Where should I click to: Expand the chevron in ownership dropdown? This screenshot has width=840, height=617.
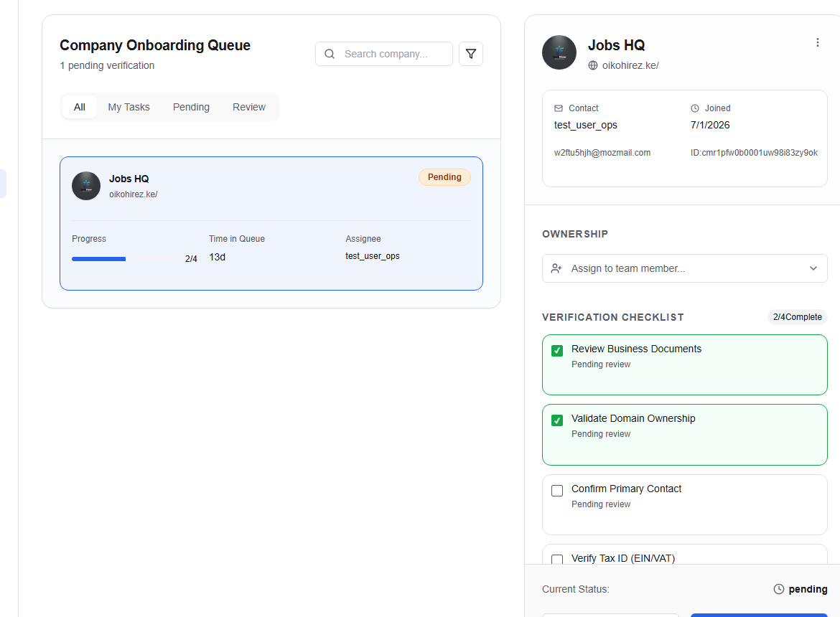[813, 268]
